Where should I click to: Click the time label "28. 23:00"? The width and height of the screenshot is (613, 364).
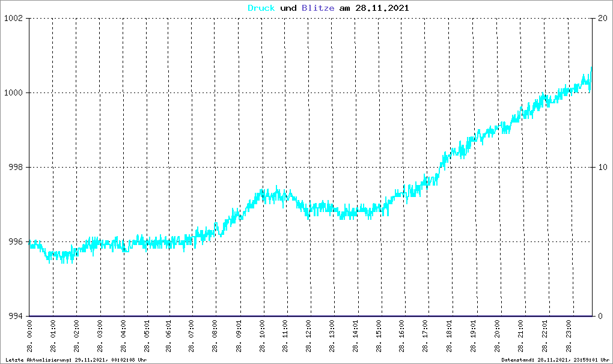[569, 336]
